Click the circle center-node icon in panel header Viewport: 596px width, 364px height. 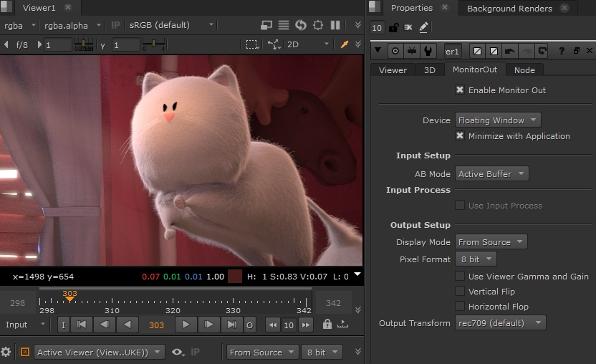pyautogui.click(x=395, y=51)
